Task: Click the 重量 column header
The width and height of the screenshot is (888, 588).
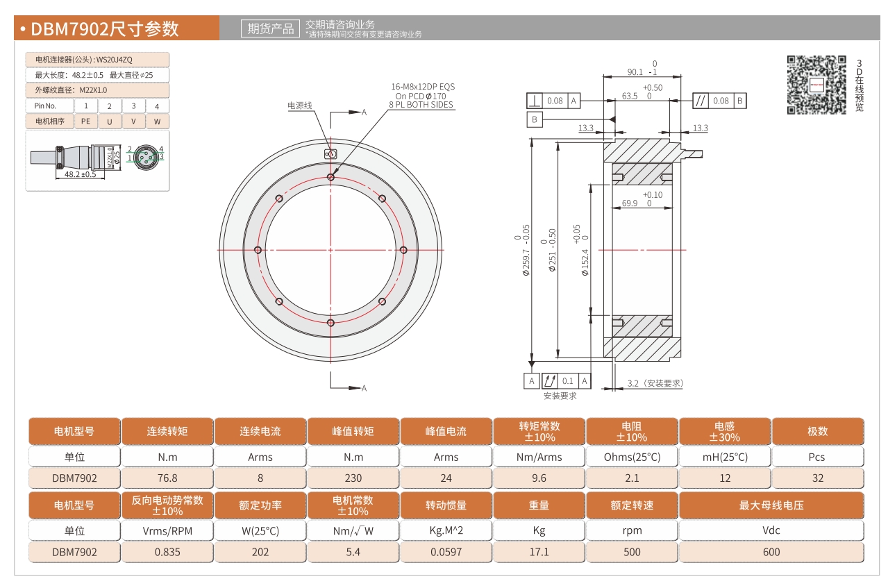Action: [x=539, y=505]
